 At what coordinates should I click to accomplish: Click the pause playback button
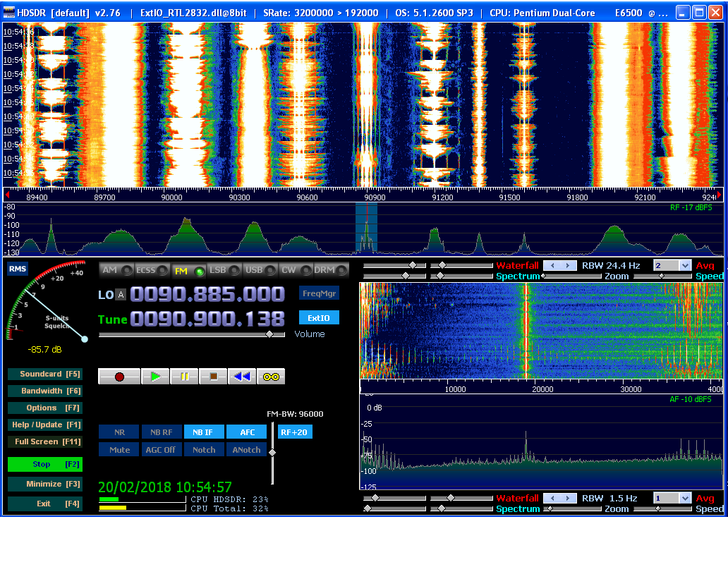tap(184, 377)
